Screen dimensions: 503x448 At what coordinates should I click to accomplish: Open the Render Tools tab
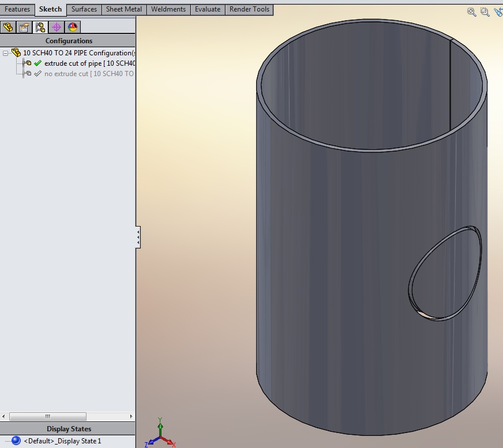[249, 9]
